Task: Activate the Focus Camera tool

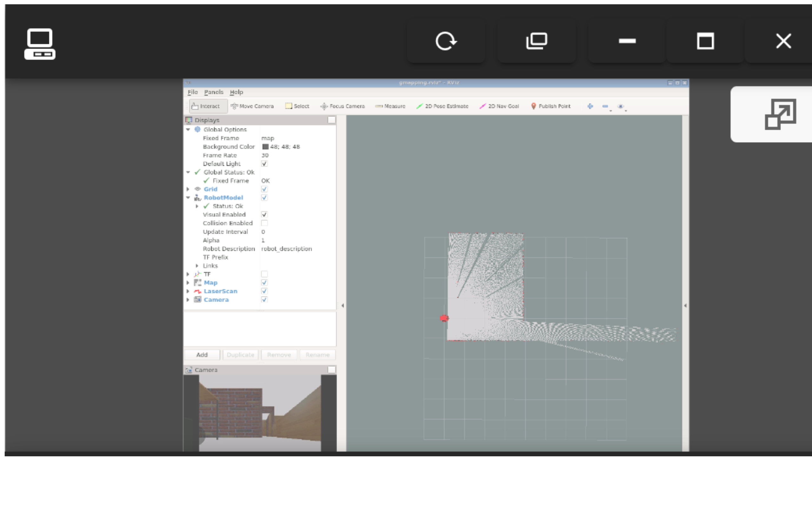Action: pos(343,106)
